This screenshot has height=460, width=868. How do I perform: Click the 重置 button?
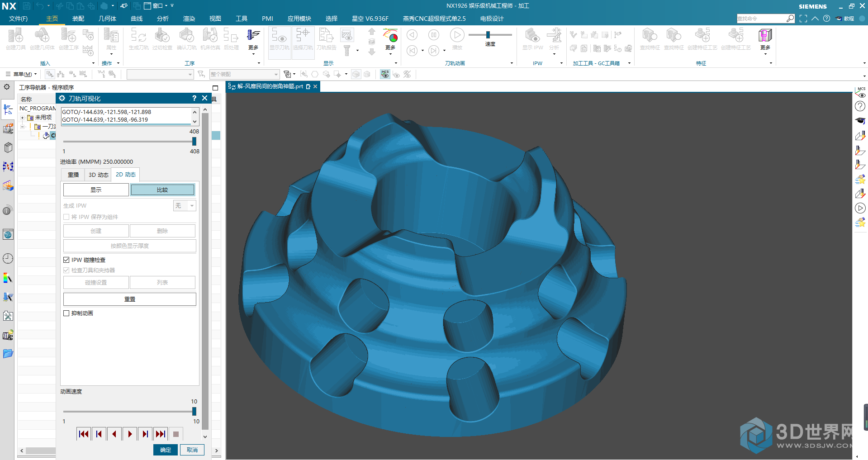point(129,299)
